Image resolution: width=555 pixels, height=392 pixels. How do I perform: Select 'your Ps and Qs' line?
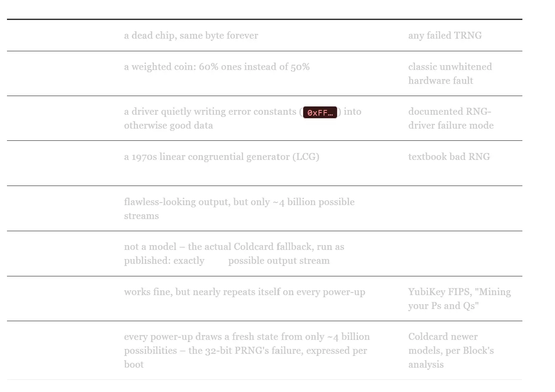(443, 306)
